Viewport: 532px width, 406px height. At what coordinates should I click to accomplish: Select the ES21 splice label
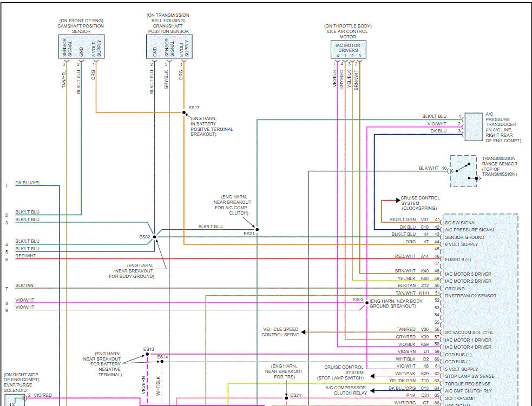coord(249,234)
